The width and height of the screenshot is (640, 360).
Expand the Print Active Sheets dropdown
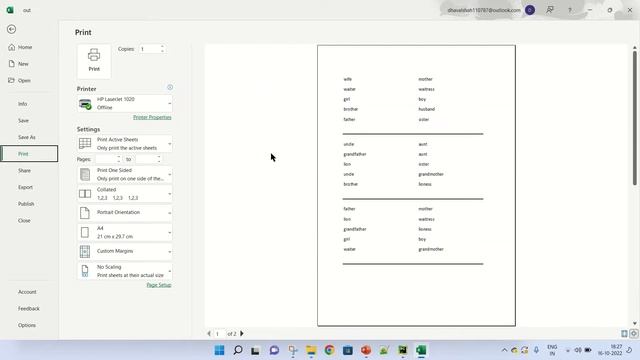[x=124, y=144]
